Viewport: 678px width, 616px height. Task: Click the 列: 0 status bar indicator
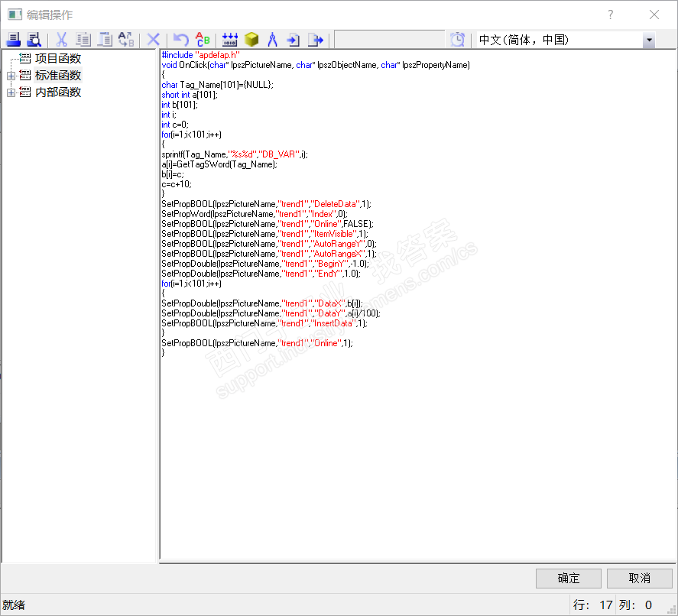636,605
